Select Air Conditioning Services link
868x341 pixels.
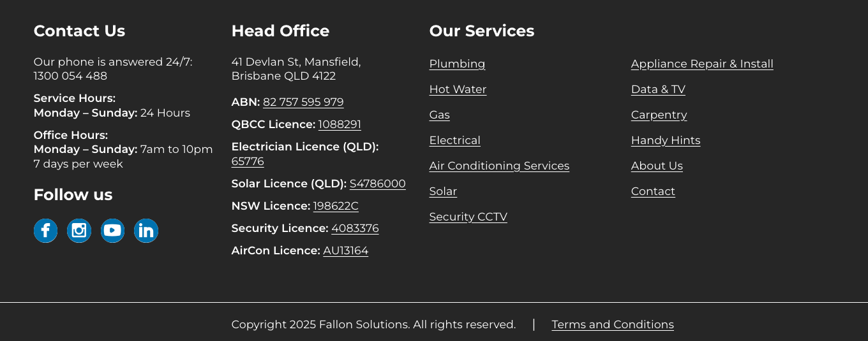pos(499,166)
